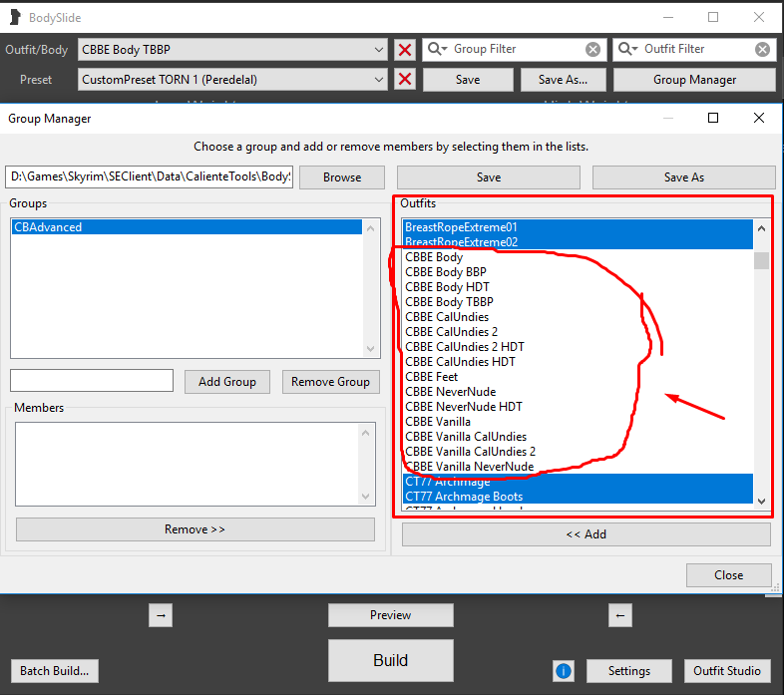Image resolution: width=784 pixels, height=695 pixels.
Task: Click the right arrow button beside Preview
Action: pos(160,616)
